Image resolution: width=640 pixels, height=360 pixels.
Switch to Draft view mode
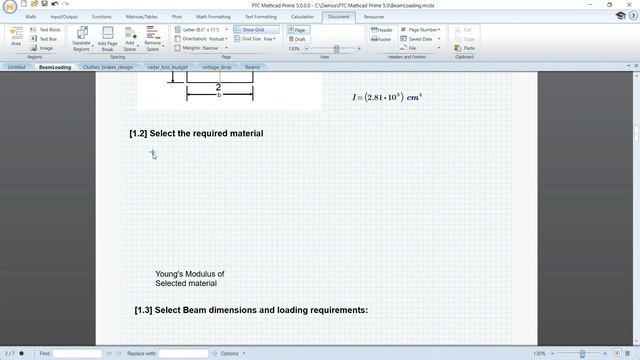coord(298,39)
